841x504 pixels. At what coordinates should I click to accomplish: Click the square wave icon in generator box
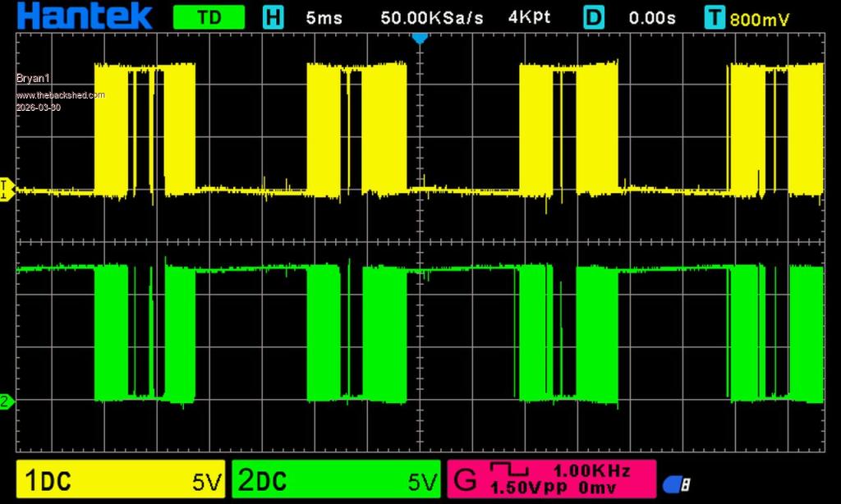(x=506, y=470)
